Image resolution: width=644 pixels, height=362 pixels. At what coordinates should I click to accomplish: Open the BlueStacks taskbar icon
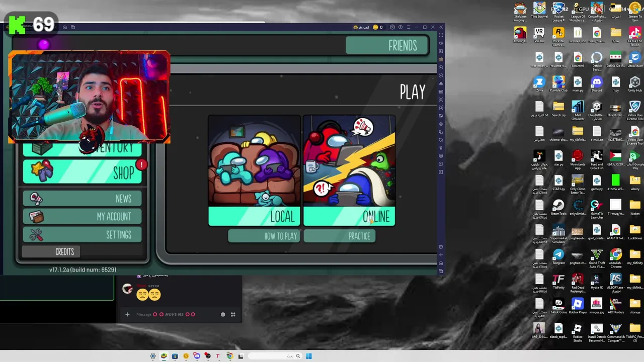164,356
